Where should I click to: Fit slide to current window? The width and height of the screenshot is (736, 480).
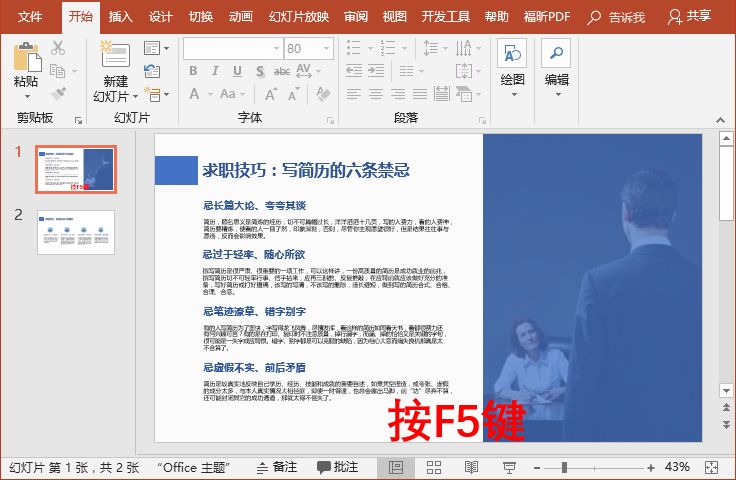(x=712, y=467)
